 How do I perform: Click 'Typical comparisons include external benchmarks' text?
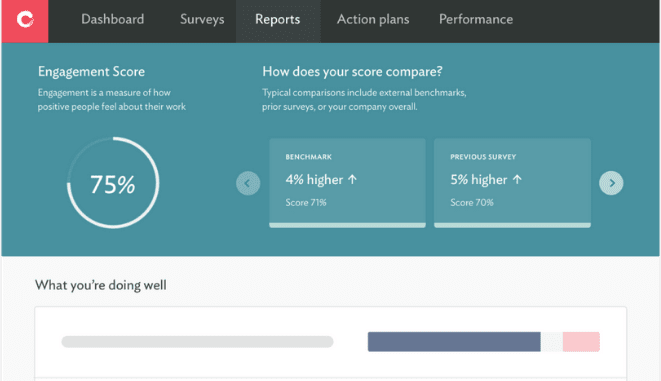click(364, 93)
